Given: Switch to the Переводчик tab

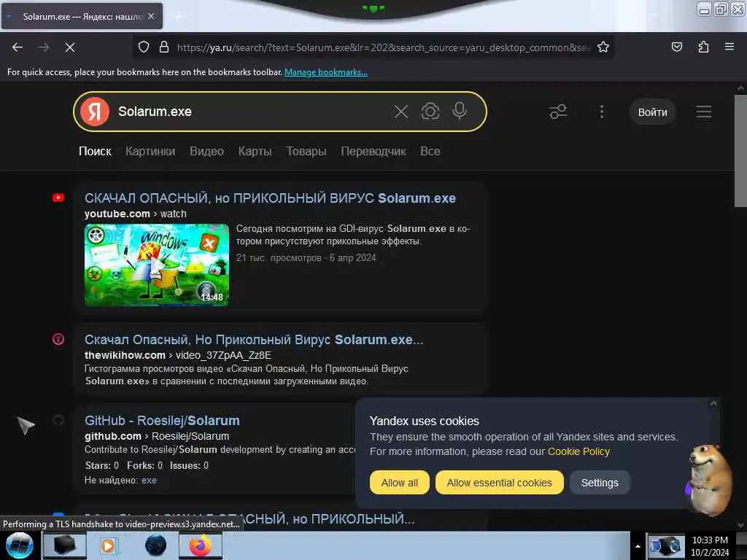Looking at the screenshot, I should click(x=373, y=152).
